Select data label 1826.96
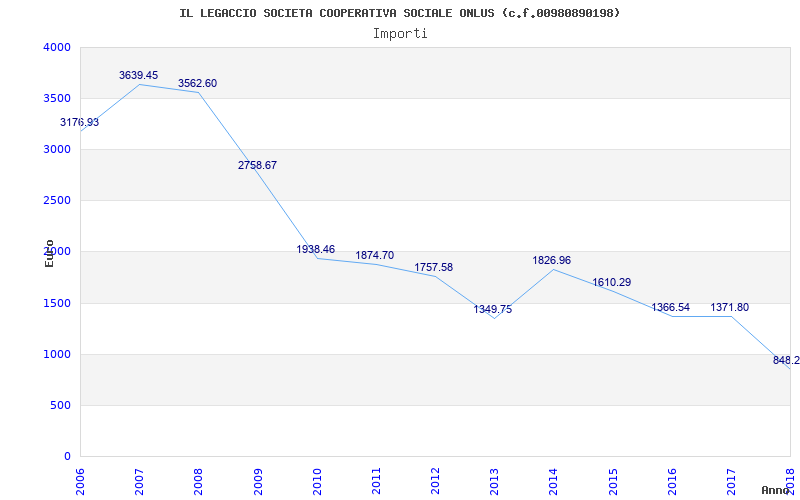Image resolution: width=800 pixels, height=500 pixels. (552, 261)
